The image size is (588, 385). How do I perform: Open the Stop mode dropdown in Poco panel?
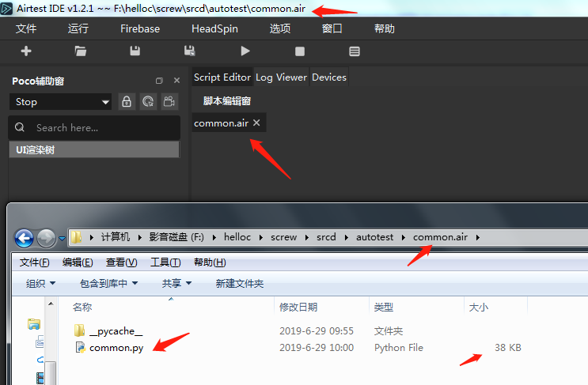click(61, 102)
